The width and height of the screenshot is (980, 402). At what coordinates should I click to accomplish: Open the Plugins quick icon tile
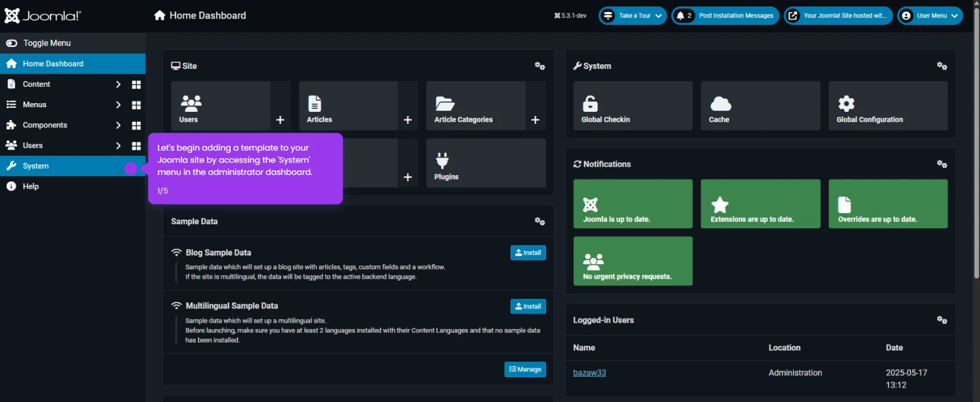(x=486, y=163)
